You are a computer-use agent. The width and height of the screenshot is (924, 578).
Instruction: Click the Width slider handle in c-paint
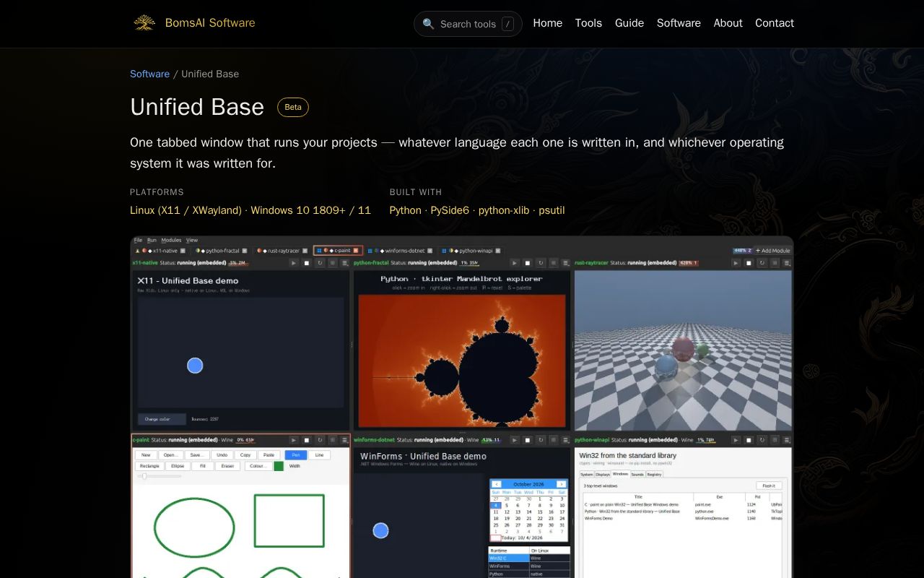(x=144, y=475)
